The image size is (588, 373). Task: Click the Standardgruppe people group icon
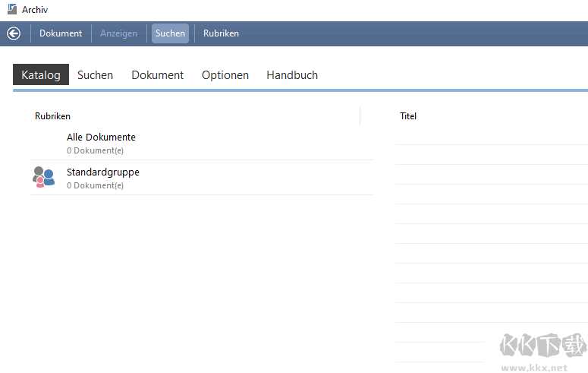tap(43, 177)
